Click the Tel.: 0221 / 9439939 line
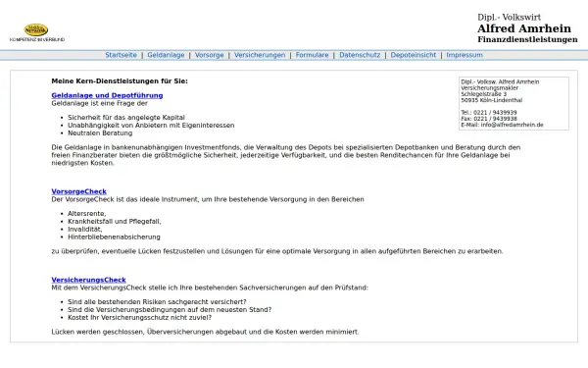The image size is (588, 368). click(x=489, y=112)
